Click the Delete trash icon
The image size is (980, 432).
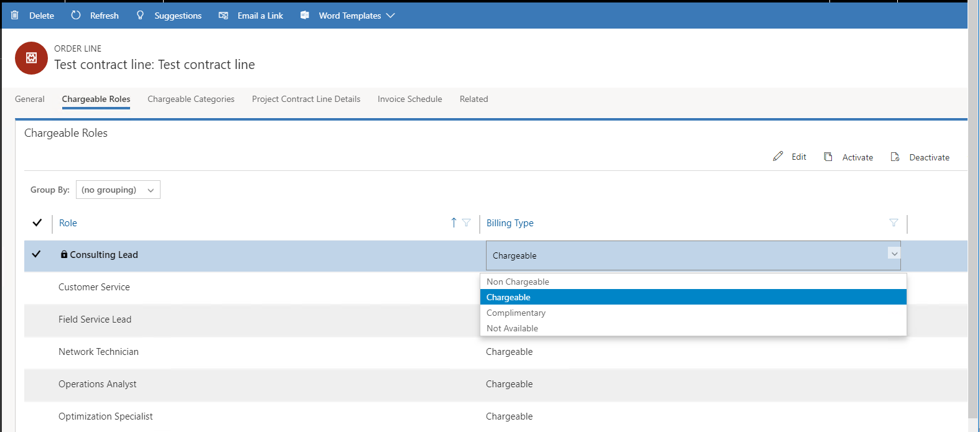pos(15,15)
